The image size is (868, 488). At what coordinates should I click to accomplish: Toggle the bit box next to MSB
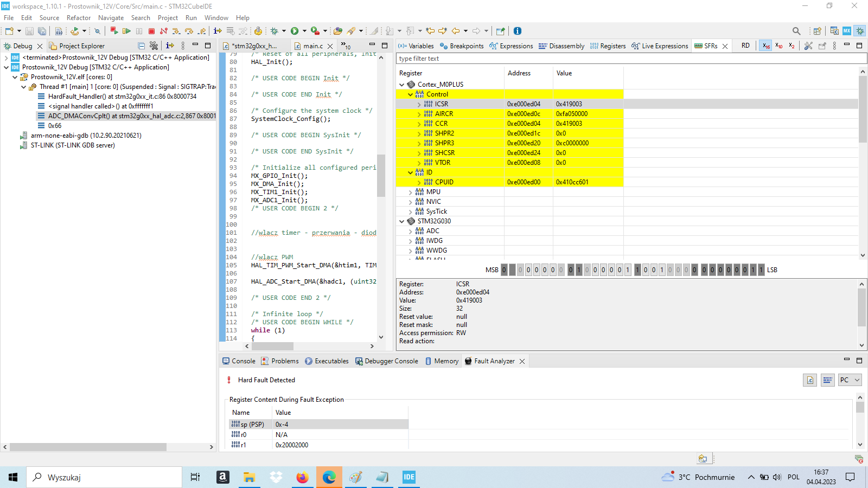[504, 269]
